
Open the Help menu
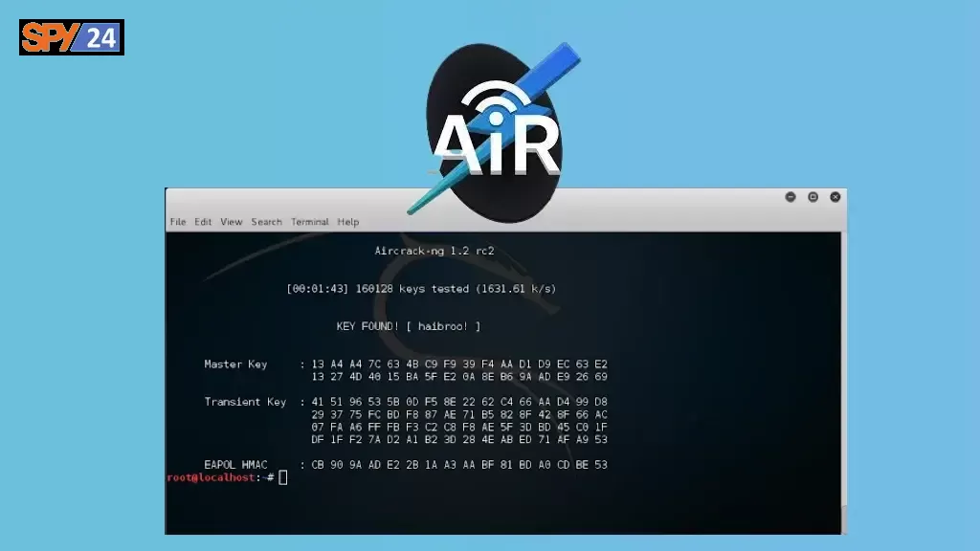point(348,222)
